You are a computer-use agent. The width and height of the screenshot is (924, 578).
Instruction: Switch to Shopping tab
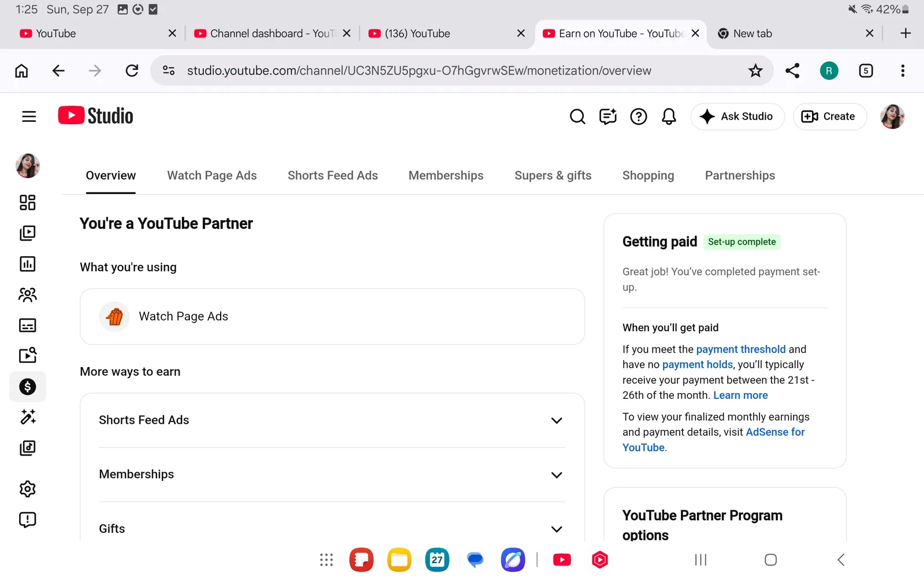[x=648, y=176]
